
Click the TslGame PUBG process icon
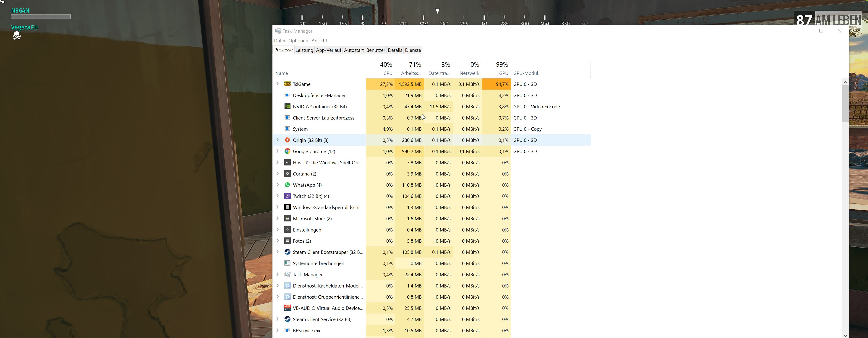pos(287,84)
